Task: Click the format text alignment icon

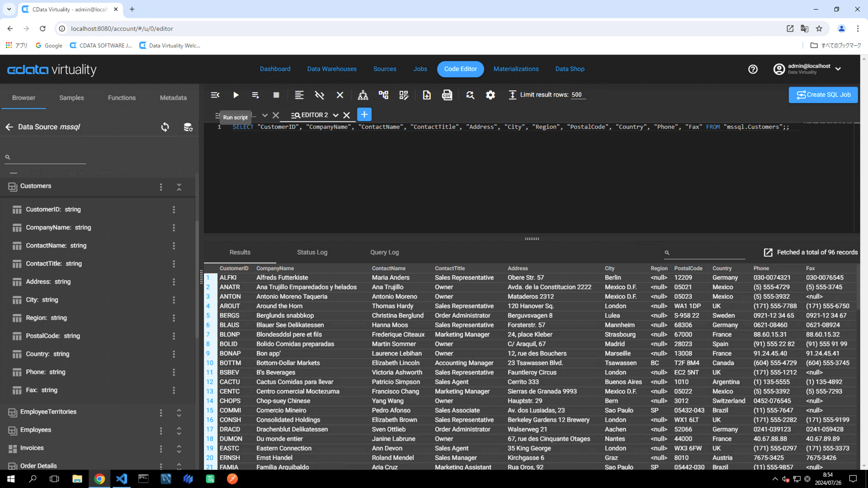Action: click(x=299, y=95)
